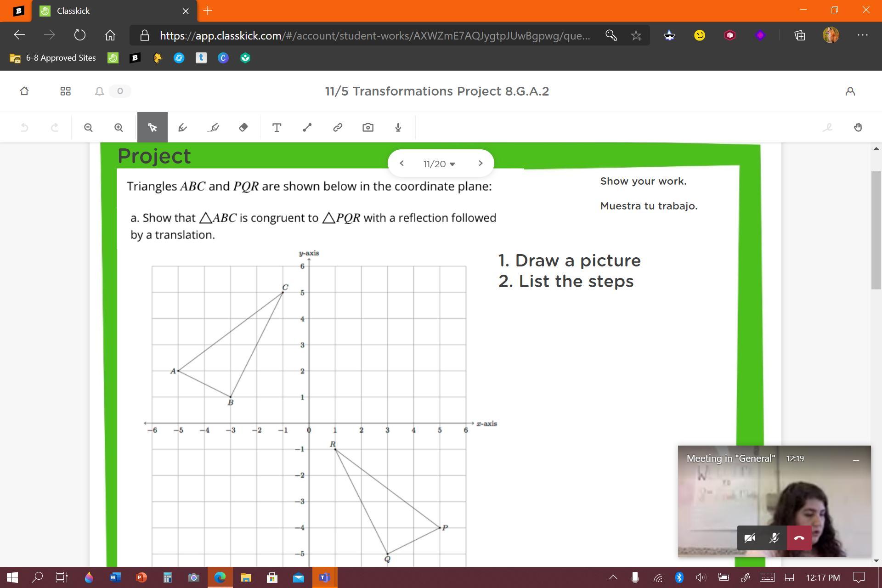The height and width of the screenshot is (588, 882).
Task: Toggle camera in the meeting window
Action: tap(750, 538)
